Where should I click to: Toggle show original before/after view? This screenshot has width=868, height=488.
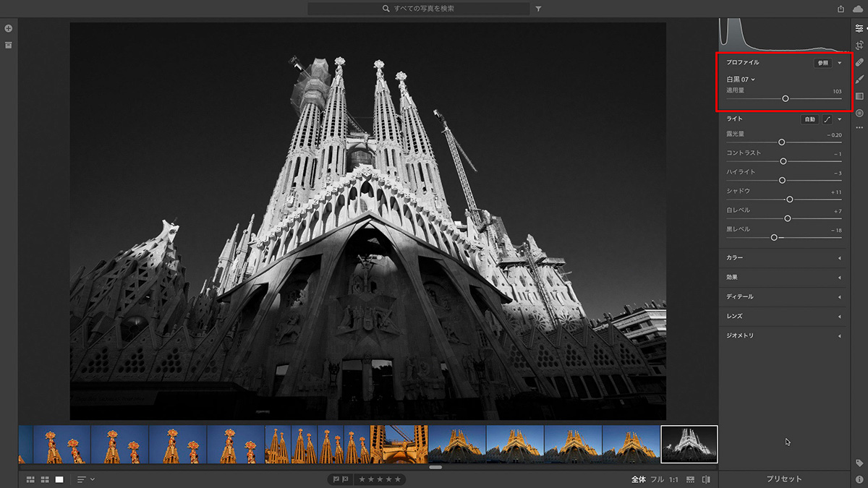[706, 479]
